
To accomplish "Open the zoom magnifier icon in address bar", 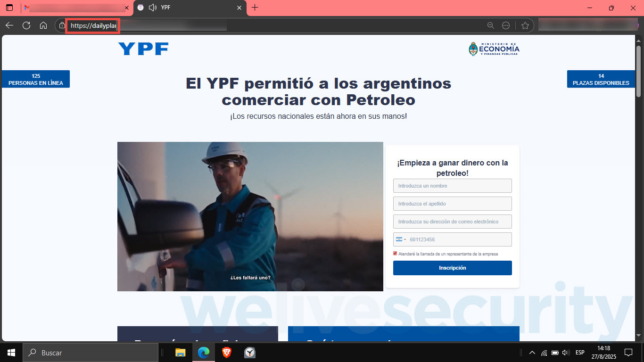I will coord(491,25).
